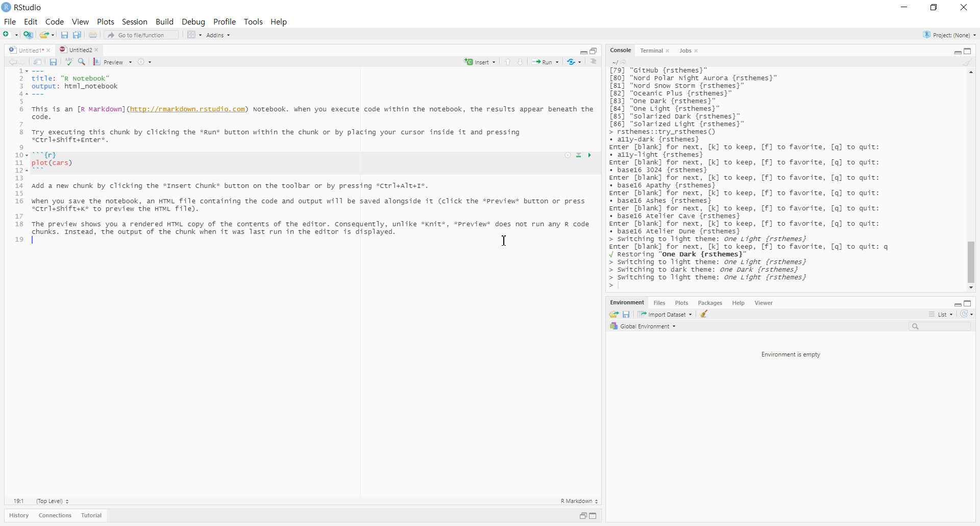Change the R Markdown file type selector
The height and width of the screenshot is (526, 980).
(579, 501)
